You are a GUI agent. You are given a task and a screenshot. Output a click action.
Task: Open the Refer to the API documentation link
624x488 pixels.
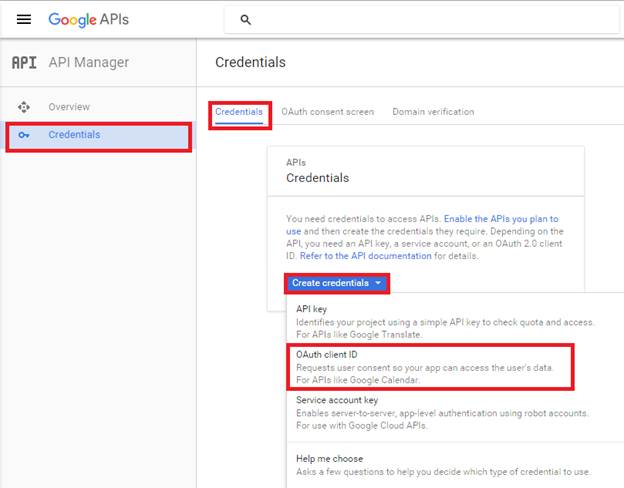365,256
